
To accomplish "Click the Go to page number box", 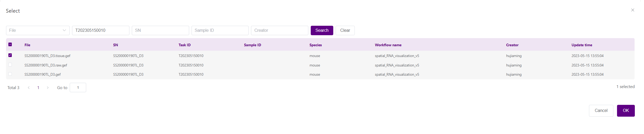I will pos(78,88).
